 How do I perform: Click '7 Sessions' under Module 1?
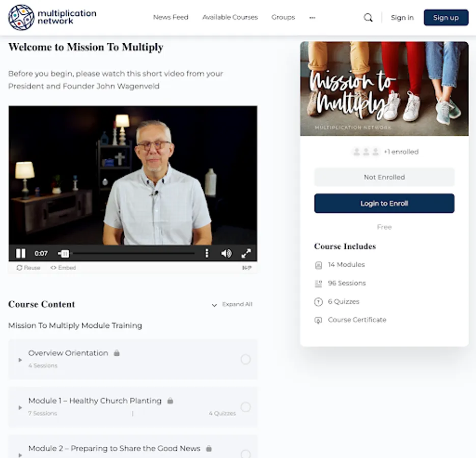coord(42,413)
